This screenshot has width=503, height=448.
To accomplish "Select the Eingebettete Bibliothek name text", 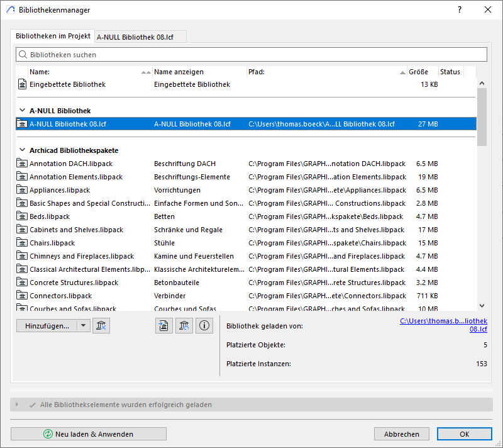I will click(x=67, y=84).
